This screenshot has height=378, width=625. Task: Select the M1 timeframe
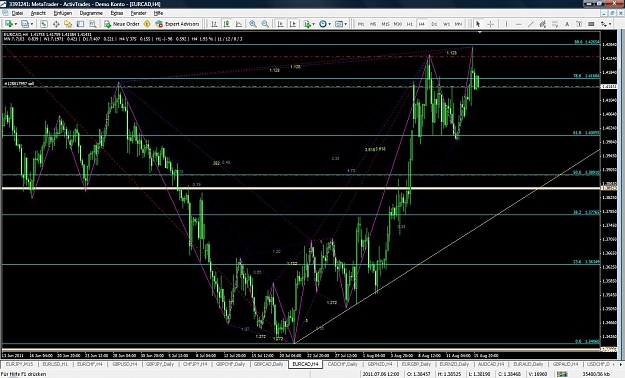pyautogui.click(x=361, y=24)
